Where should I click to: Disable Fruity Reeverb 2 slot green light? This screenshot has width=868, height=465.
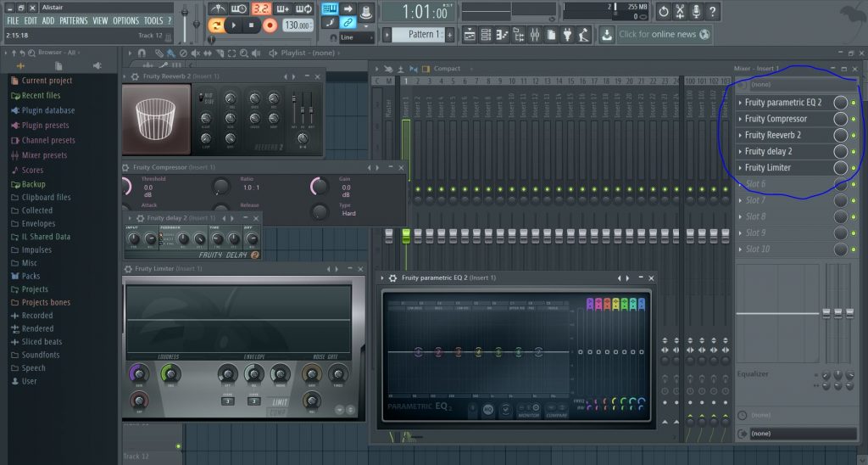pos(854,135)
